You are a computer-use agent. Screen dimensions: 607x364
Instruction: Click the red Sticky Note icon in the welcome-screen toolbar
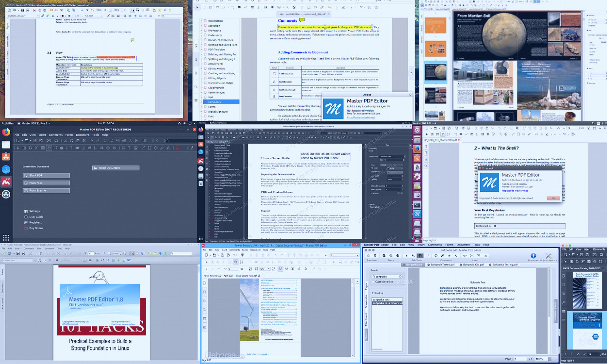pyautogui.click(x=178, y=148)
